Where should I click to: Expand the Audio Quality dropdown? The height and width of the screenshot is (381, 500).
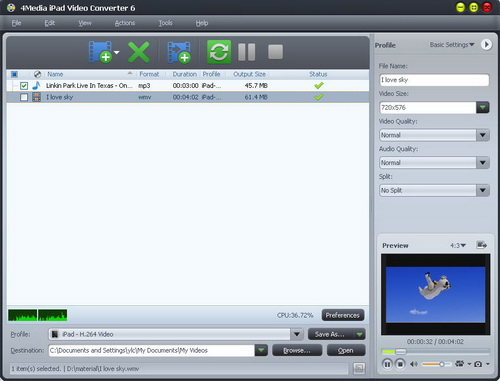tap(482, 163)
